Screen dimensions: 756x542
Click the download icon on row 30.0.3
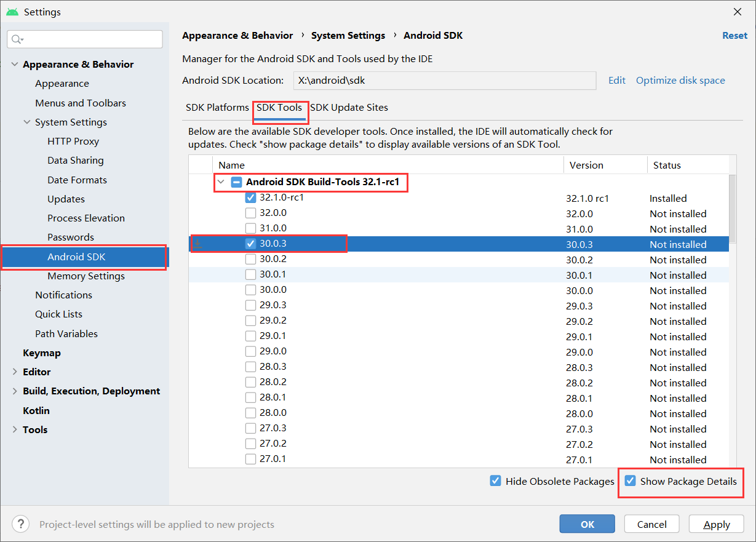tap(198, 244)
